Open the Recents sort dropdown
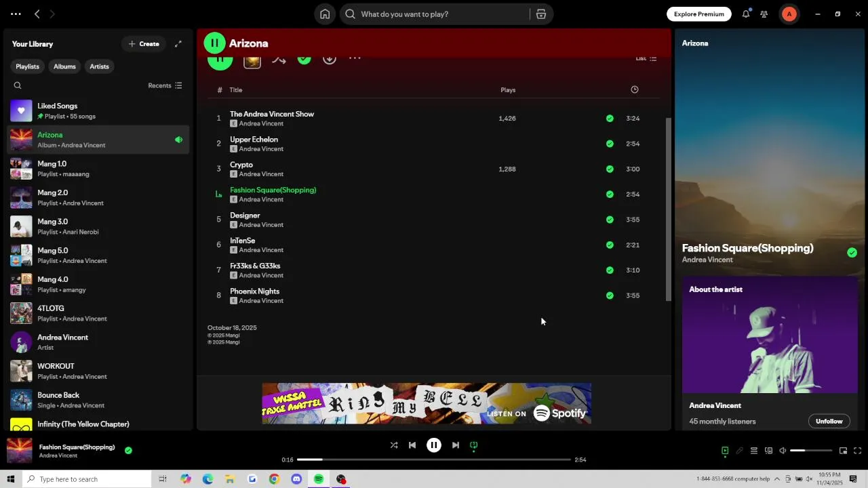The image size is (868, 488). tap(165, 85)
